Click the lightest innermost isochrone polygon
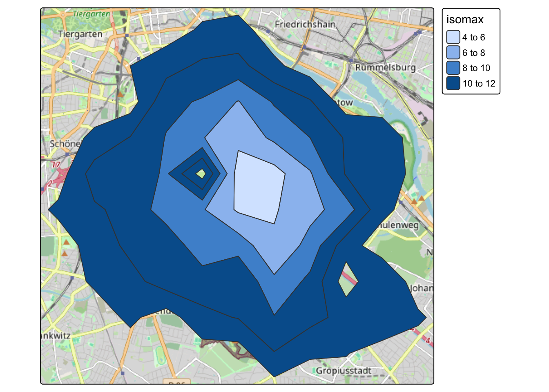Image resolution: width=549 pixels, height=392 pixels. pos(259,186)
